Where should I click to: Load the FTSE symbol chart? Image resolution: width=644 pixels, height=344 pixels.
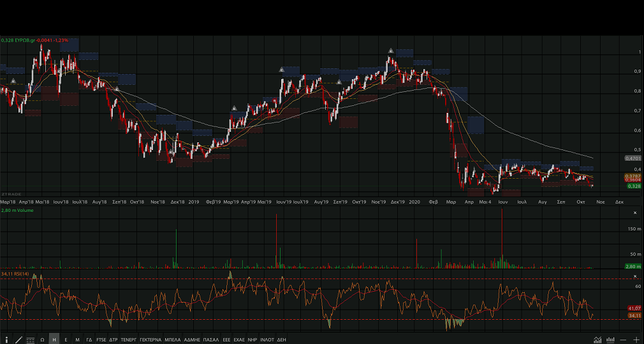pyautogui.click(x=101, y=340)
